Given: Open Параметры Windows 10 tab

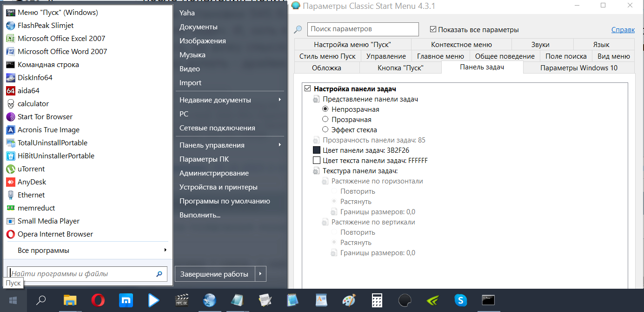Looking at the screenshot, I should tap(579, 68).
